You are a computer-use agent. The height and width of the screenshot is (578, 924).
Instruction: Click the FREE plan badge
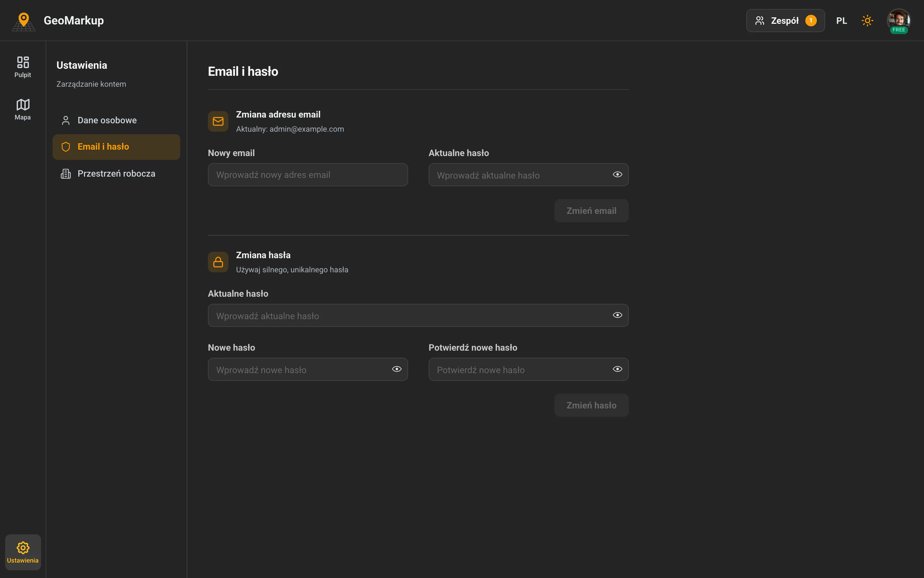click(x=899, y=30)
